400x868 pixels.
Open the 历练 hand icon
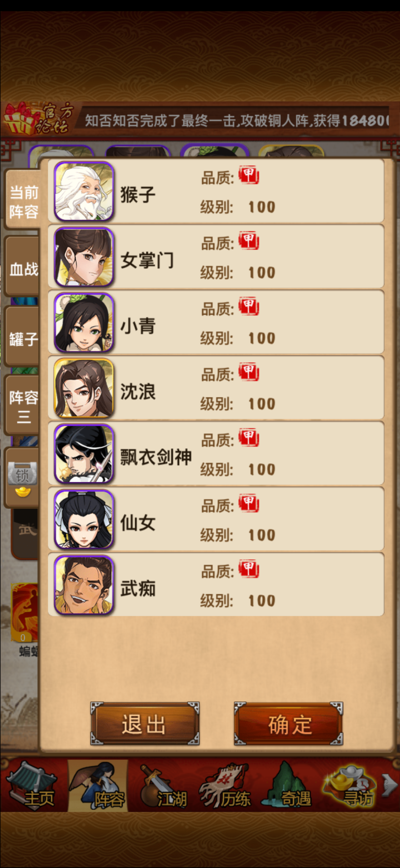(x=226, y=785)
